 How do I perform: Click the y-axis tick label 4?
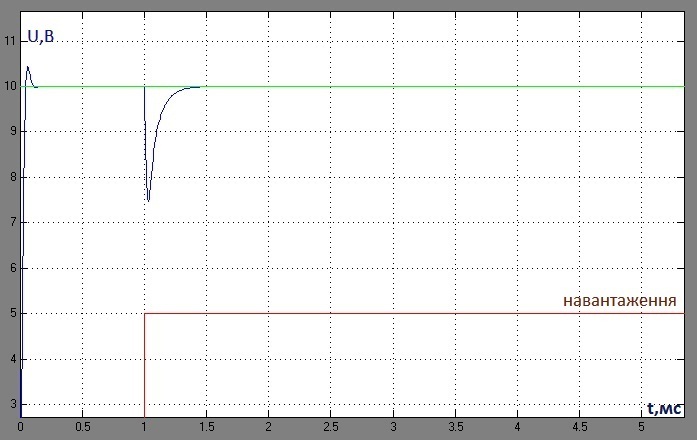tap(13, 359)
